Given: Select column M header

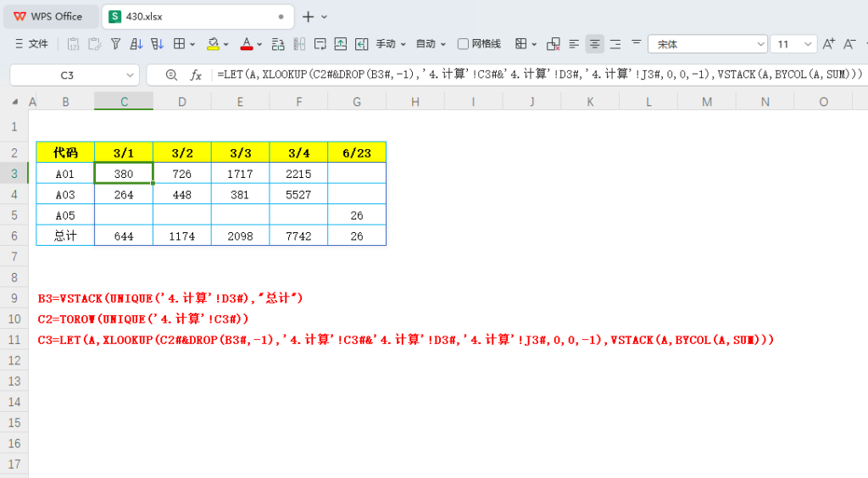Looking at the screenshot, I should [707, 102].
